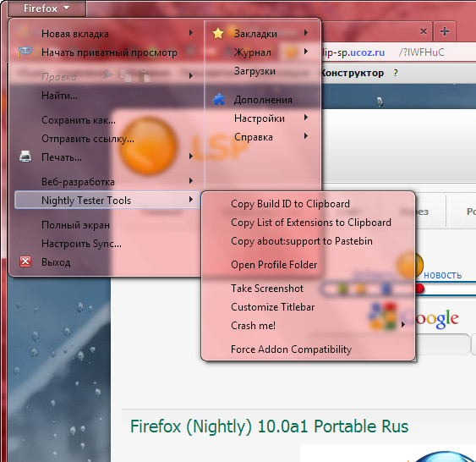Select the Найти... menu entry
The height and width of the screenshot is (462, 476).
[59, 96]
